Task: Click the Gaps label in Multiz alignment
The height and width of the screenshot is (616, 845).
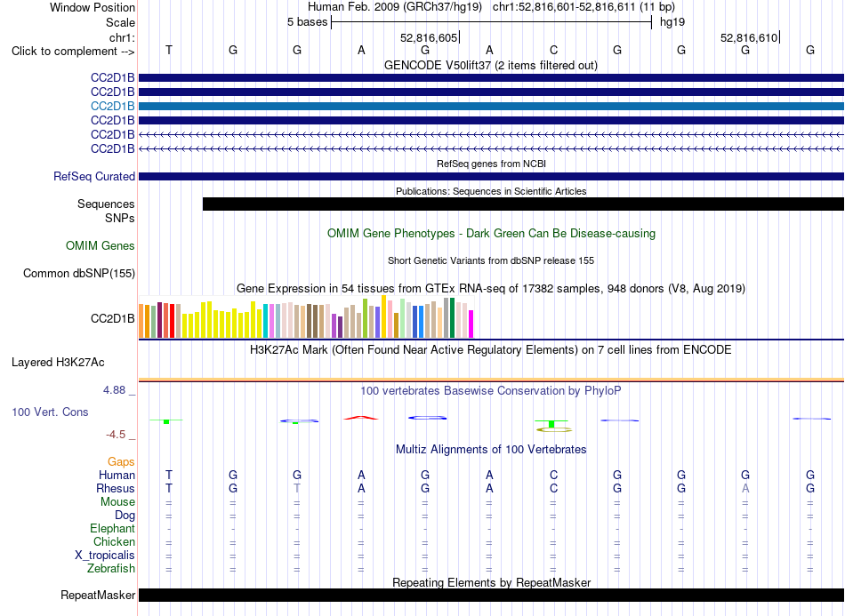Action: [x=121, y=462]
